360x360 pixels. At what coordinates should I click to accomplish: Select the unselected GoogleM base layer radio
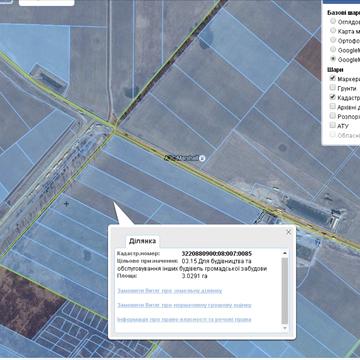click(x=333, y=50)
